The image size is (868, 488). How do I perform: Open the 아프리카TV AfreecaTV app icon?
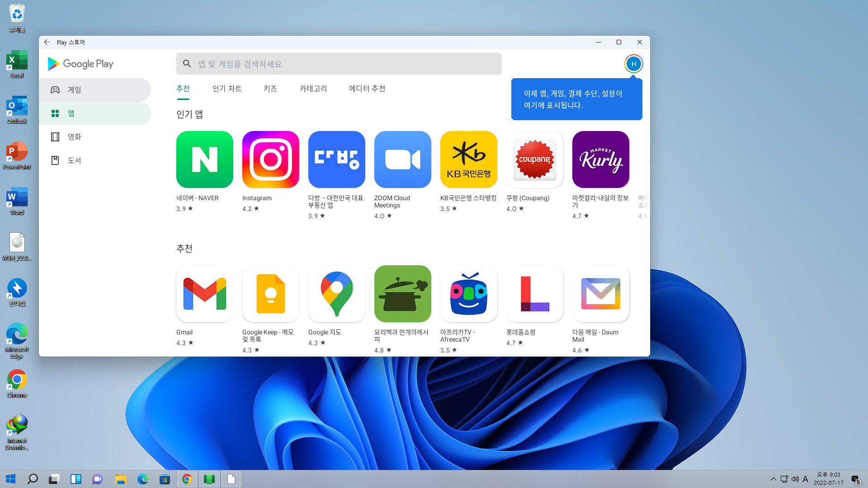tap(469, 294)
